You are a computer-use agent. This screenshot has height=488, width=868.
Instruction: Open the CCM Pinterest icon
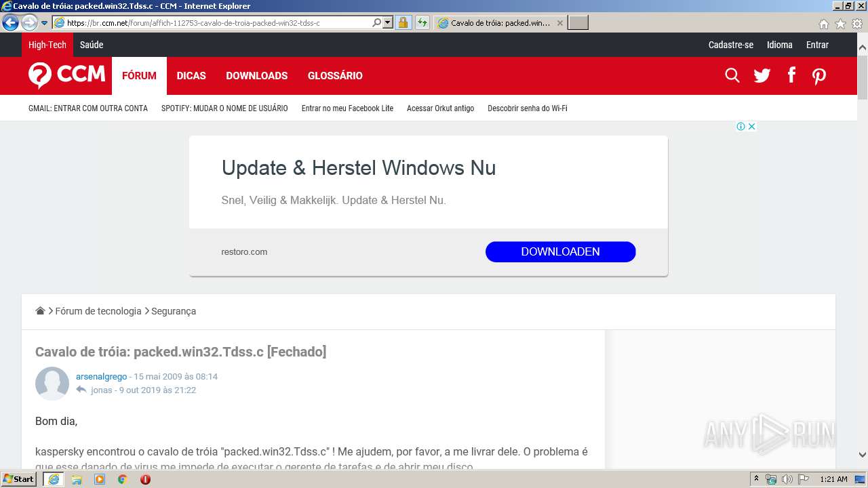click(x=819, y=76)
